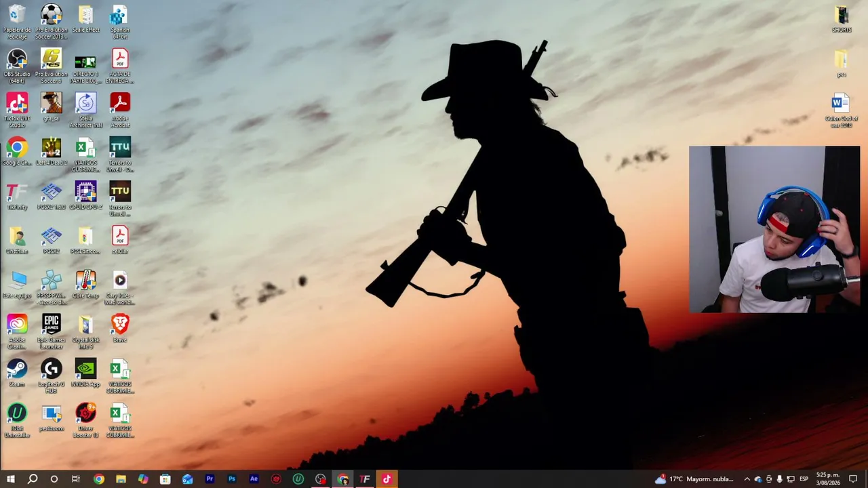Open the Windows Start menu
This screenshot has height=488, width=868.
pos(11,479)
